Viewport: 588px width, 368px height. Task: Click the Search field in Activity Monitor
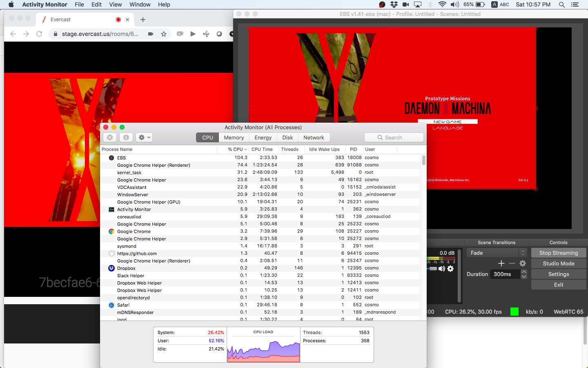[394, 137]
